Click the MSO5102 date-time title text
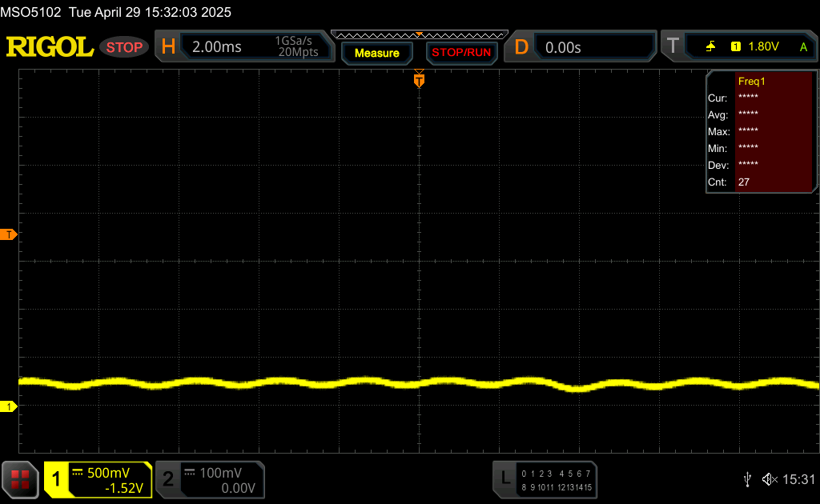 [115, 12]
